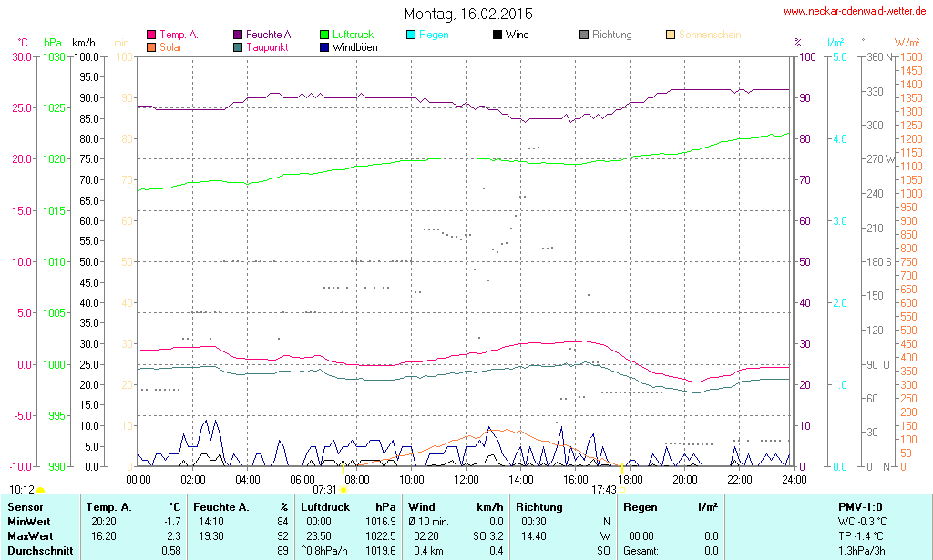Select the purple Feuchte A. legend swatch
The height and width of the screenshot is (560, 933).
point(238,35)
